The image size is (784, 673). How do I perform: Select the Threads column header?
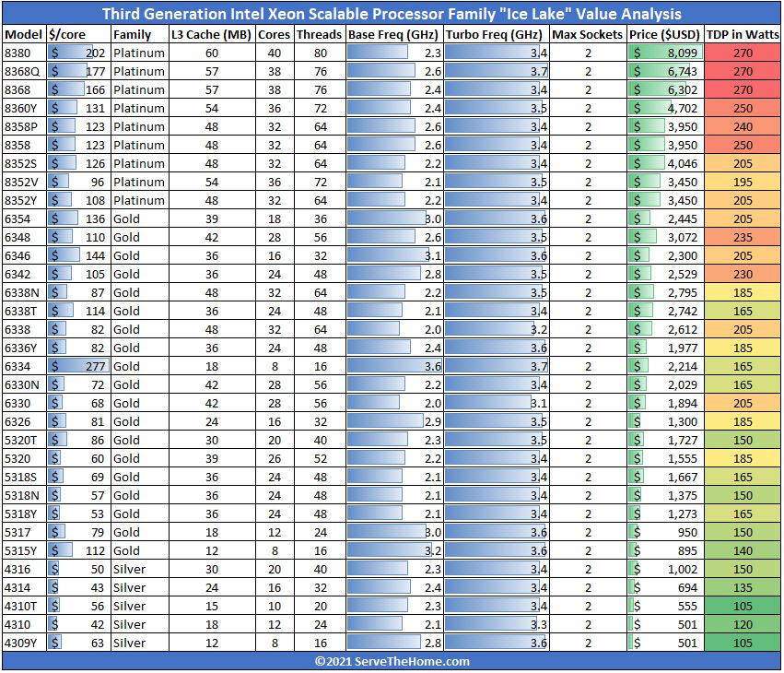[x=320, y=34]
